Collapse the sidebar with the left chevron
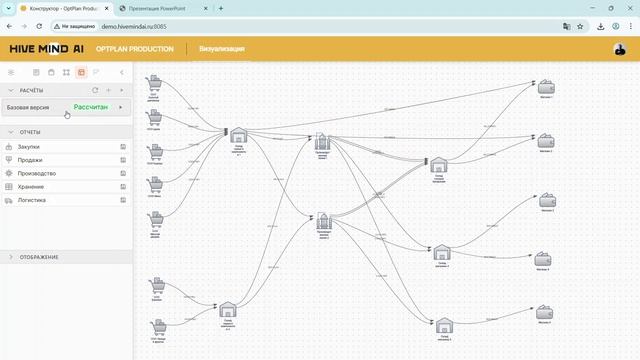The height and width of the screenshot is (360, 640). coord(122,72)
